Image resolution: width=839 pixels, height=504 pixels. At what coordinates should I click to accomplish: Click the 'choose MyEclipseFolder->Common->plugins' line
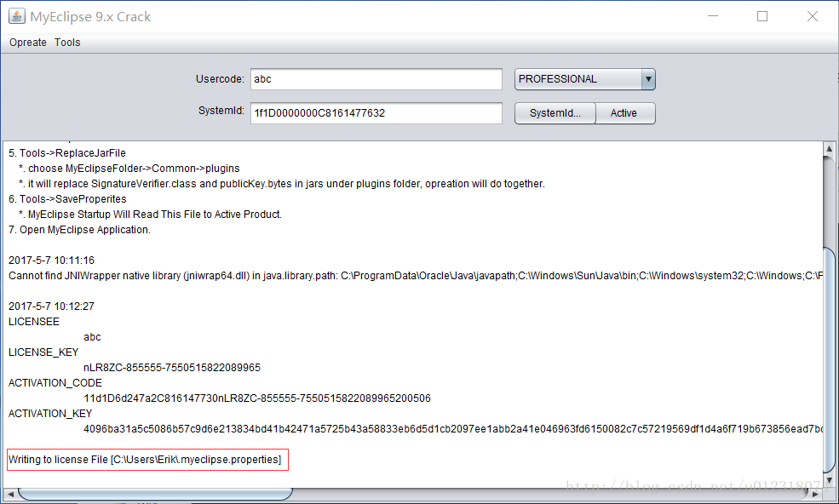[x=129, y=169]
